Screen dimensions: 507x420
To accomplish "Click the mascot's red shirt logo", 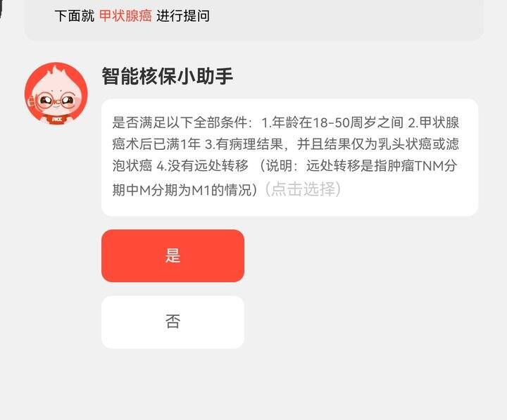I will click(57, 120).
